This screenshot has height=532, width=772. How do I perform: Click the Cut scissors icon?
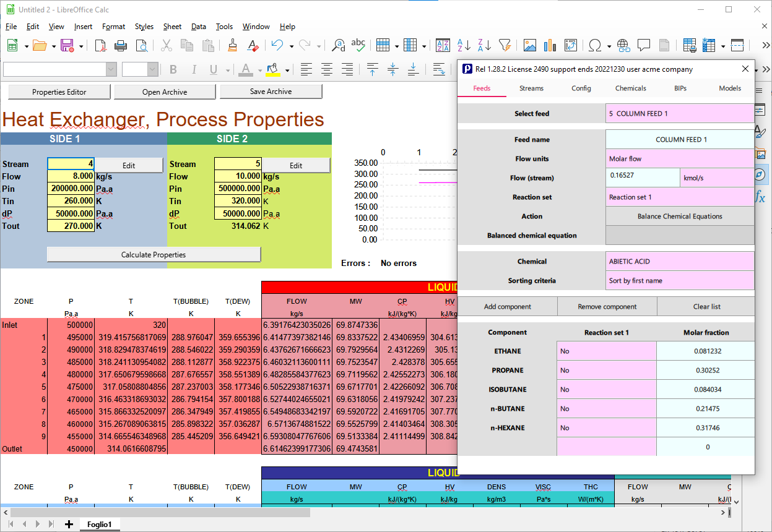point(167,45)
